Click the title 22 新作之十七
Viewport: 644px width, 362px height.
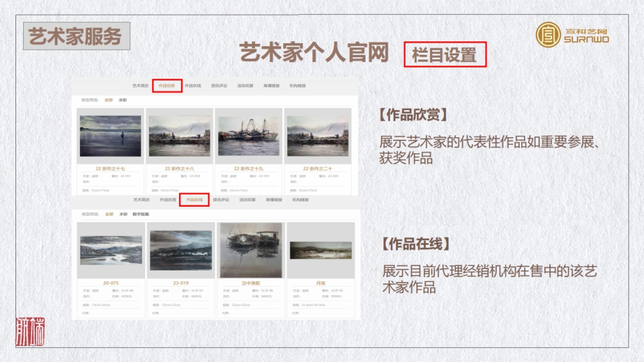pos(111,169)
